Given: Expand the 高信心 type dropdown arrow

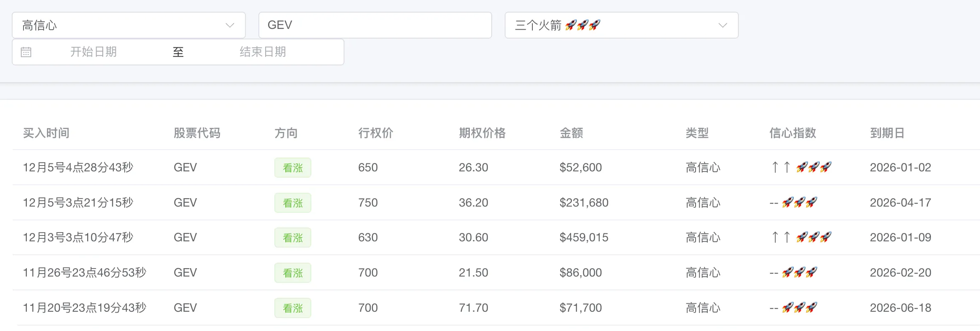Looking at the screenshot, I should click(x=229, y=25).
